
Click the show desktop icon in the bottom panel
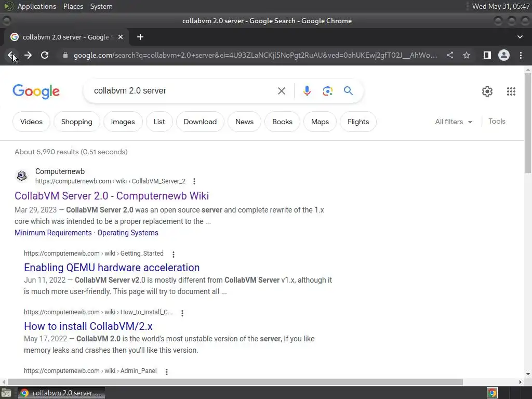click(x=6, y=393)
